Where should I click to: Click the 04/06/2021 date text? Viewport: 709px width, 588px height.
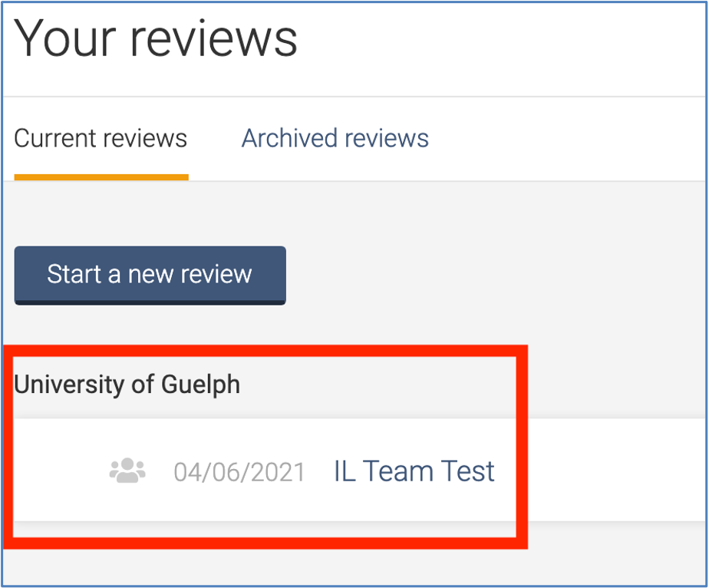point(239,471)
